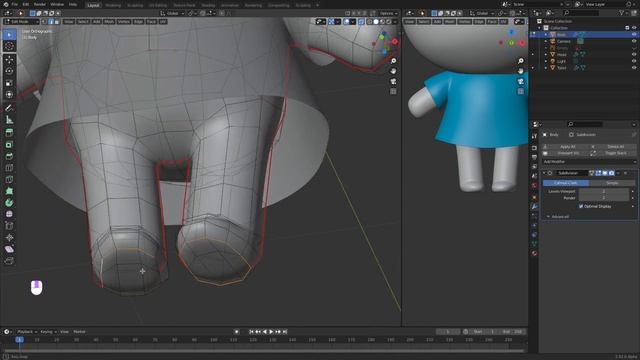Switch to the Modeling workspace tab

pyautogui.click(x=113, y=5)
